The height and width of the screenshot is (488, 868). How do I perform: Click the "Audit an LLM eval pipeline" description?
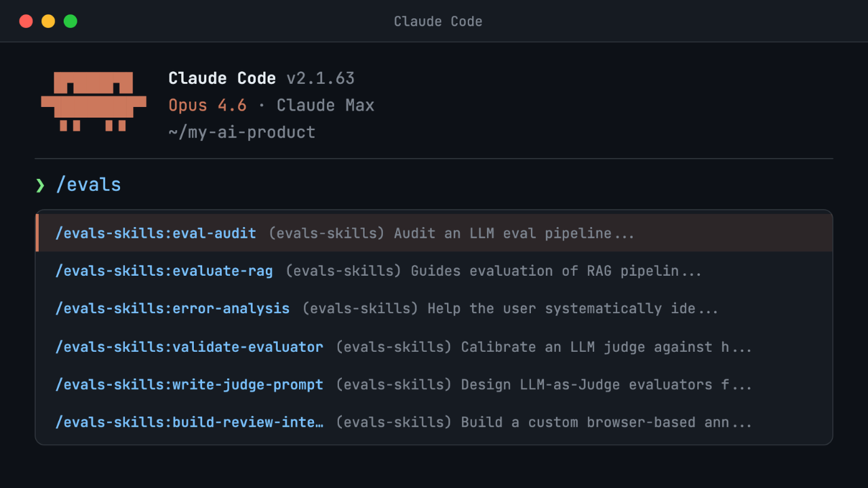514,233
